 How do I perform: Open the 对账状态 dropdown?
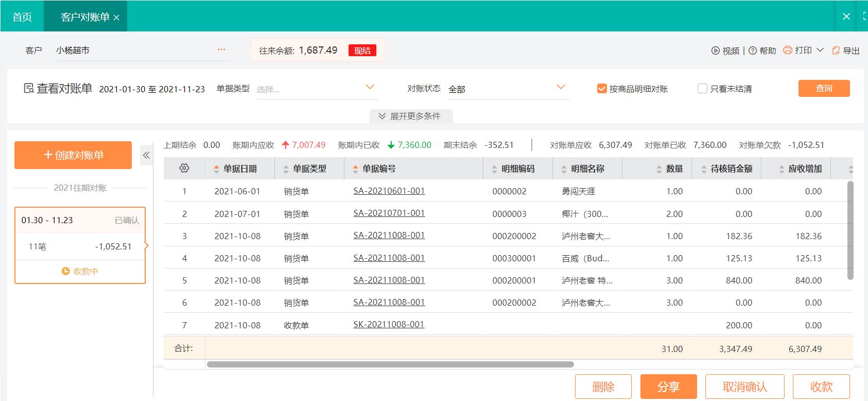561,87
